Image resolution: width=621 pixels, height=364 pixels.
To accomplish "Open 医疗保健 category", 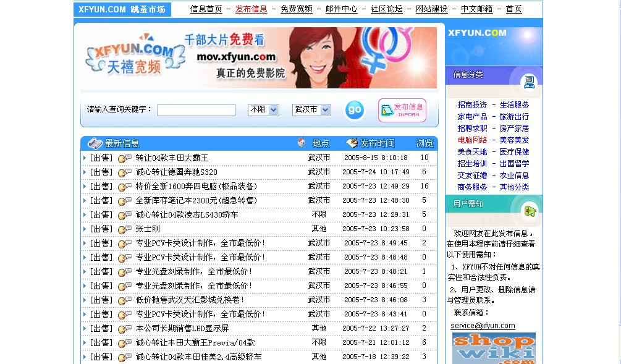I will click(514, 151).
